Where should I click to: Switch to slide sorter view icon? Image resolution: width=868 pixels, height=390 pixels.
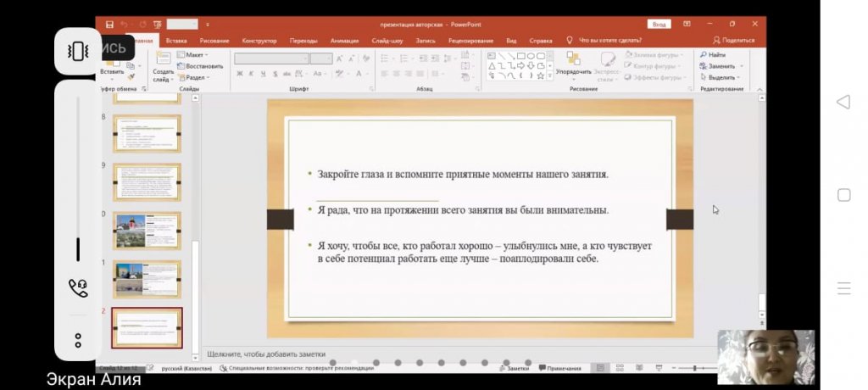coord(620,368)
